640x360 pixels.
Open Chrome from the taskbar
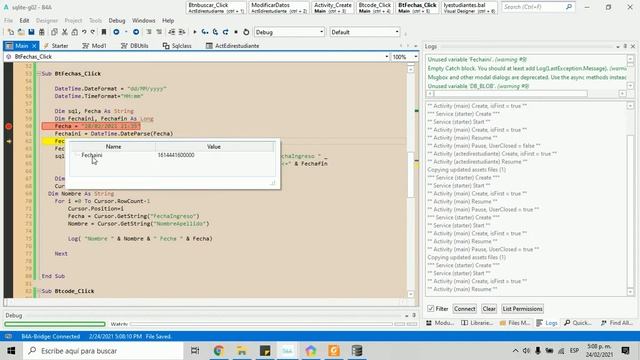click(x=218, y=351)
